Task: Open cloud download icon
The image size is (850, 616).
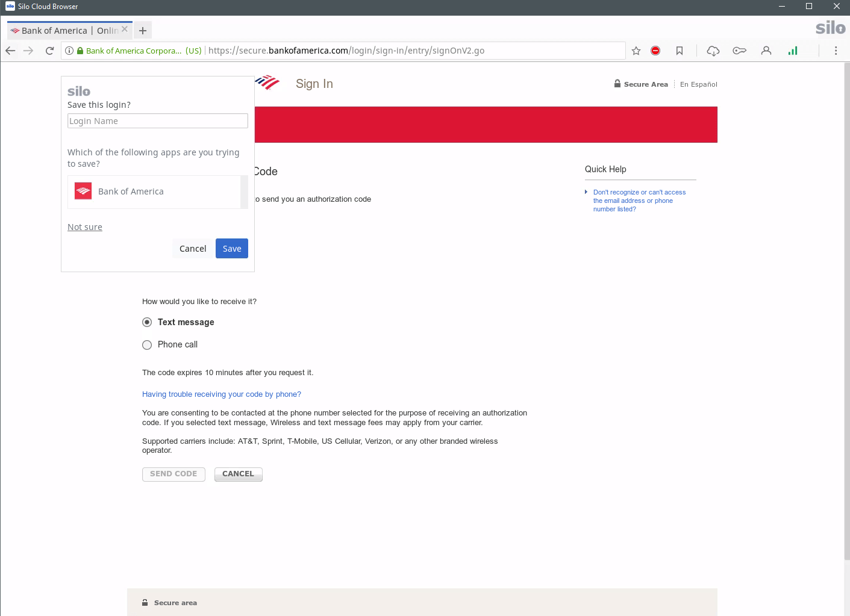Action: pyautogui.click(x=713, y=51)
